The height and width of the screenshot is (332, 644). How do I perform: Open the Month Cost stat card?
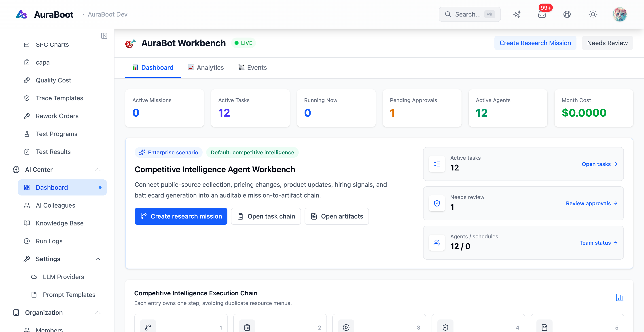594,108
